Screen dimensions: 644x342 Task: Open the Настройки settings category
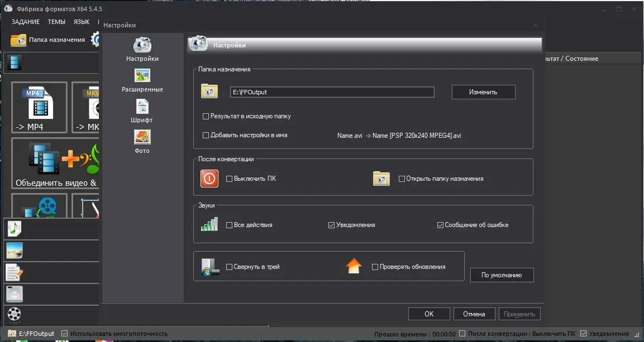pyautogui.click(x=142, y=49)
